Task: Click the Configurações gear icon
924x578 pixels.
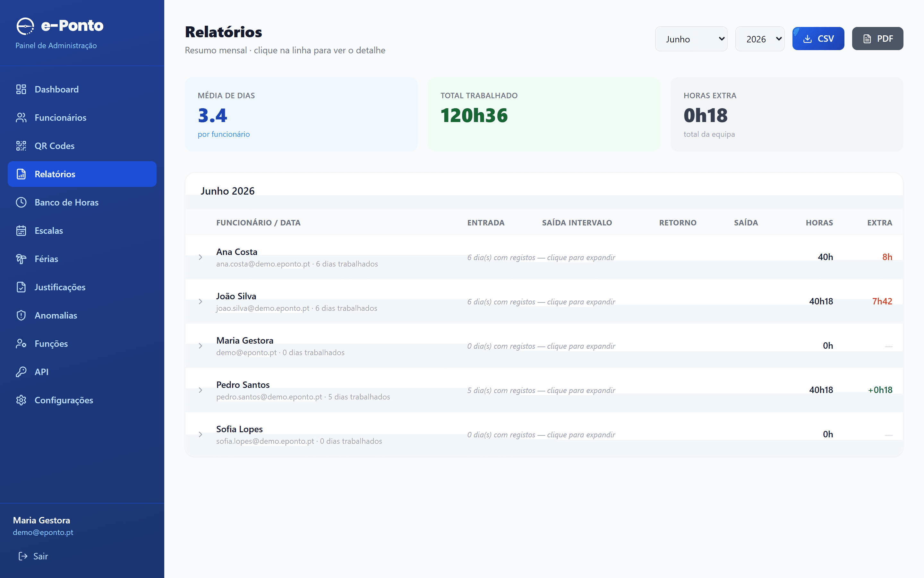Action: click(21, 400)
